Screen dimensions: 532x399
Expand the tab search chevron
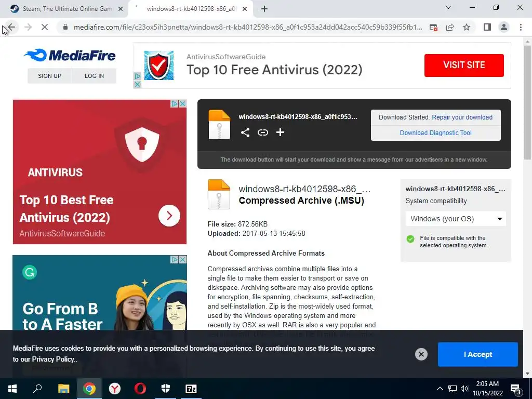[x=448, y=7]
